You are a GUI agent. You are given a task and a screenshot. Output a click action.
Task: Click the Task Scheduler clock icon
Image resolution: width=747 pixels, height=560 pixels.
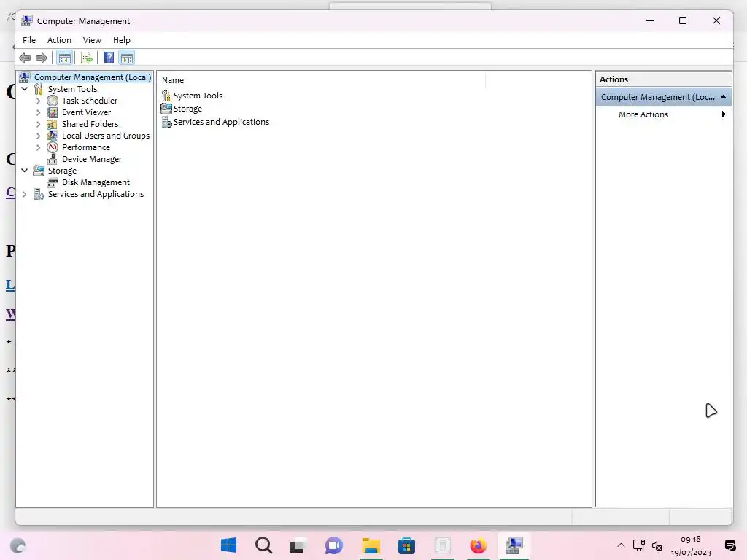pyautogui.click(x=53, y=101)
